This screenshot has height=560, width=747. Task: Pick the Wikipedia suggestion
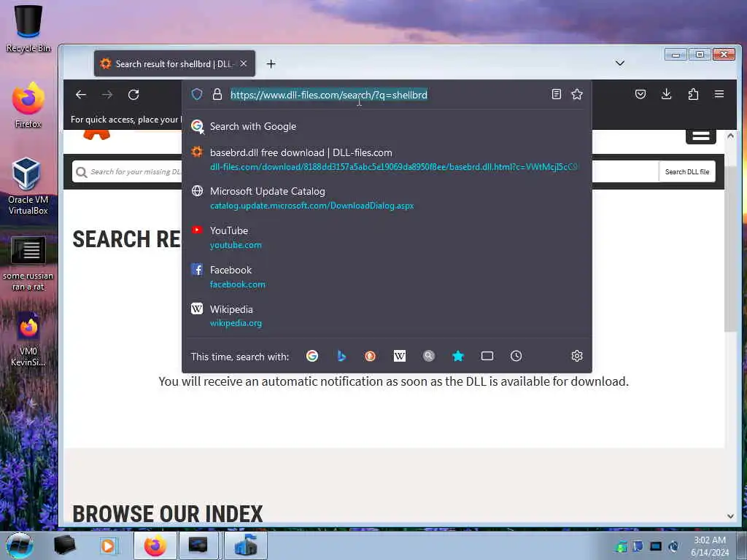coord(387,316)
